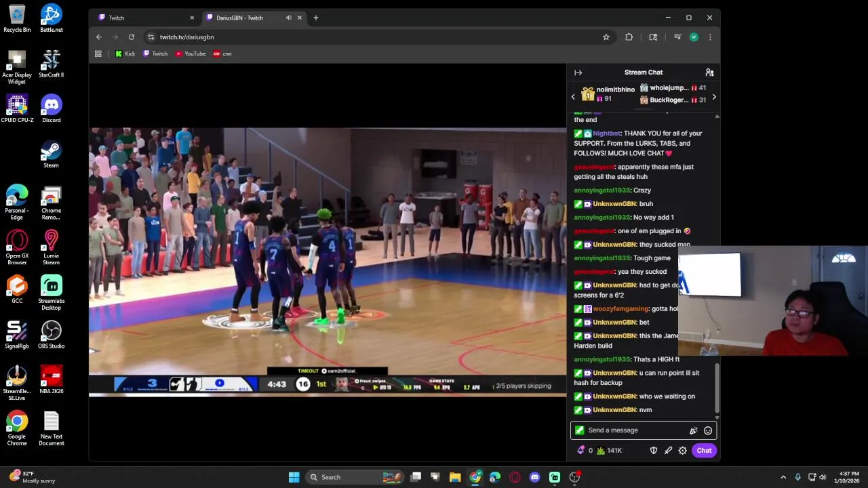
Task: Select the Steam desktop shortcut
Action: 52,155
